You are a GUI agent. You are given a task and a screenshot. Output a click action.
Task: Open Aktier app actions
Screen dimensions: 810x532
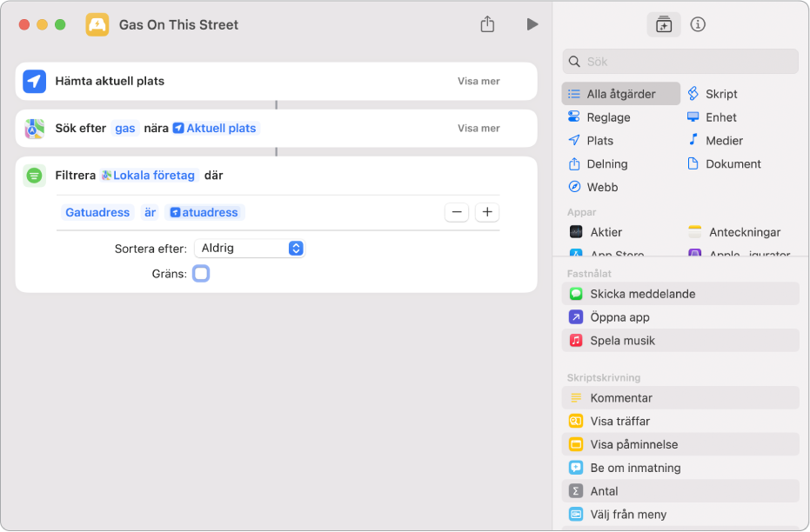pos(596,232)
